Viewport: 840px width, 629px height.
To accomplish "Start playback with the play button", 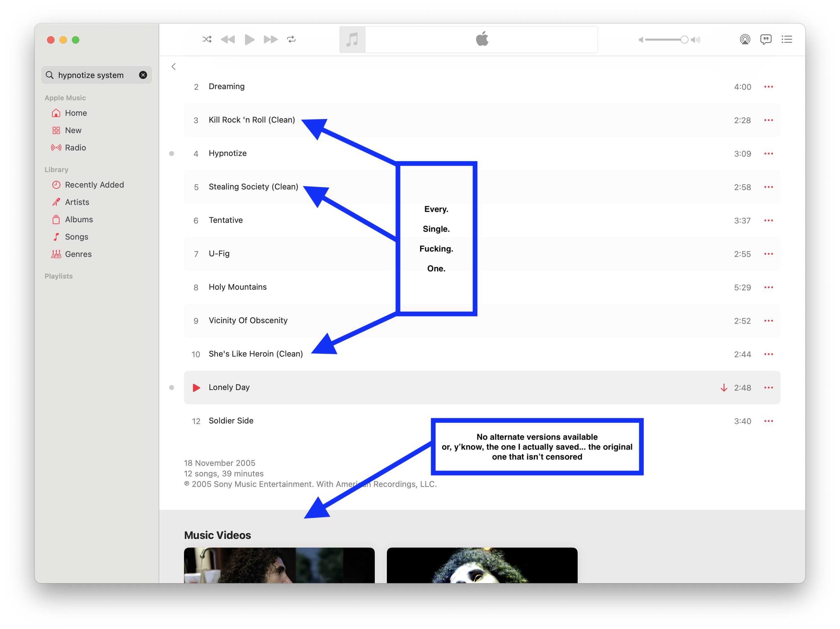I will (x=250, y=40).
